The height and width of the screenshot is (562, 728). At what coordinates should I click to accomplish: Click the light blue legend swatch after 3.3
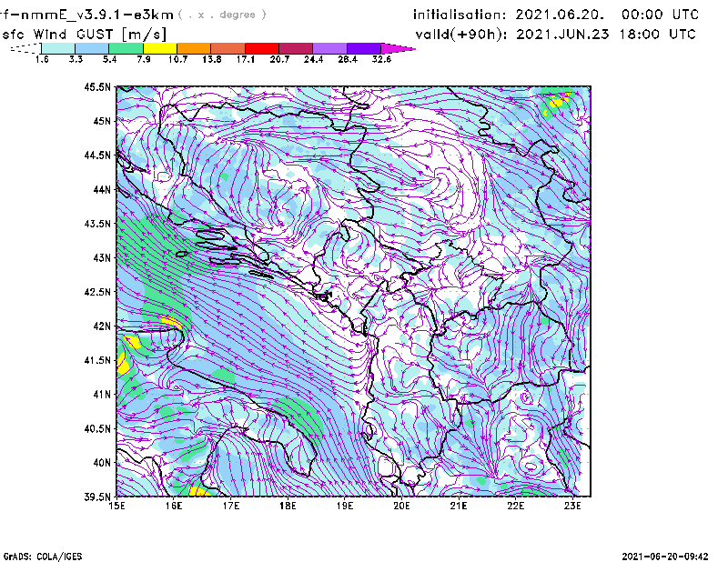click(92, 48)
